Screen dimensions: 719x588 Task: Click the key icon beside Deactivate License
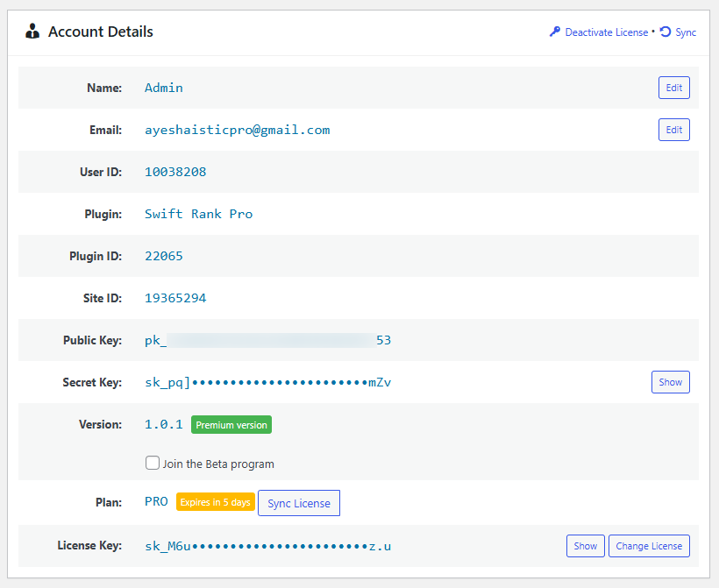[554, 32]
